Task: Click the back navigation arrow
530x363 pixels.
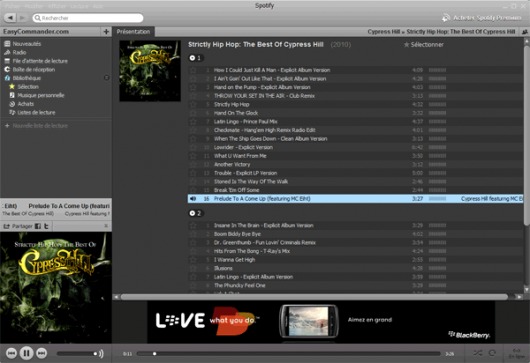Action: click(10, 18)
